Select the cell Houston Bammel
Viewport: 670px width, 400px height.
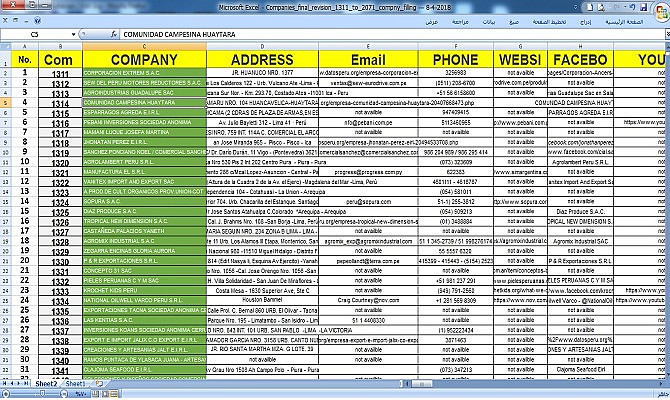[x=262, y=300]
